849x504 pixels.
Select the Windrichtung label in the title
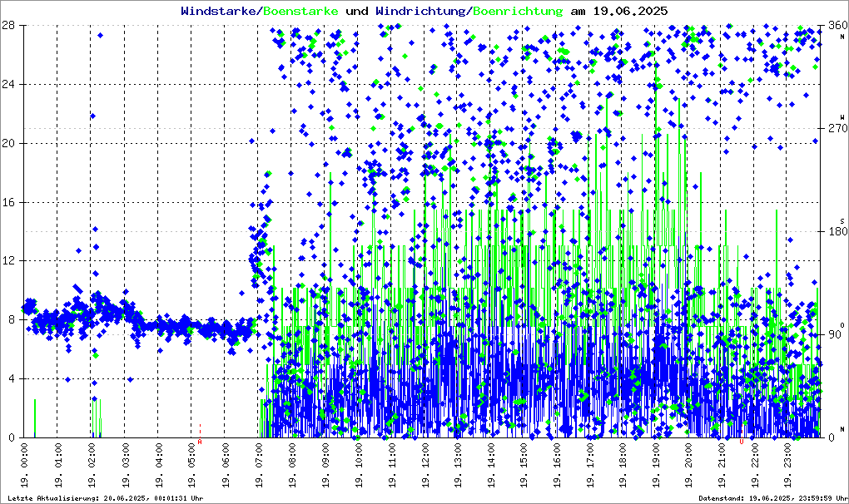[x=420, y=11]
